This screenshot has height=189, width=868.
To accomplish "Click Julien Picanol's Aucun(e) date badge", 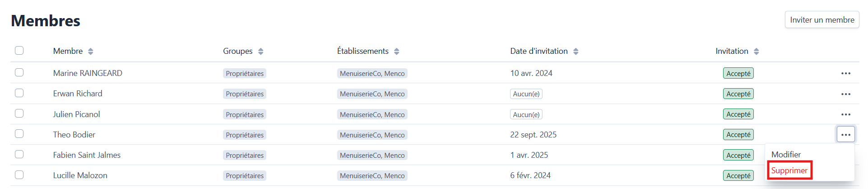I will coord(526,115).
